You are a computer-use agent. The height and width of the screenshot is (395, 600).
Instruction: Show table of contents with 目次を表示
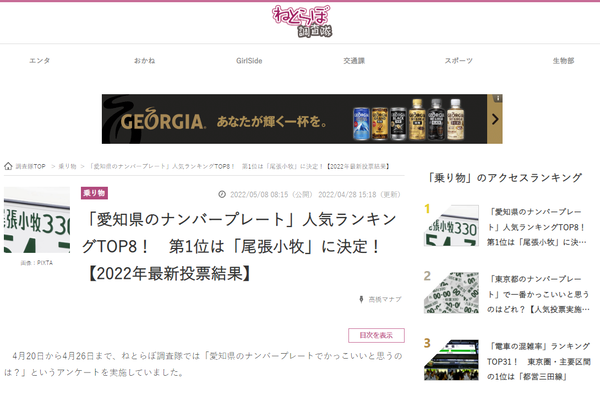tap(376, 335)
